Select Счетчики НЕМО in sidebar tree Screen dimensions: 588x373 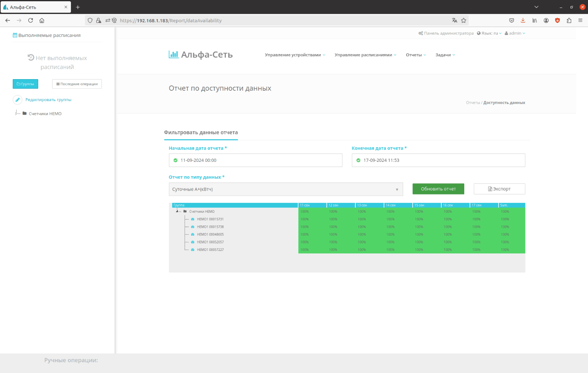pos(45,114)
